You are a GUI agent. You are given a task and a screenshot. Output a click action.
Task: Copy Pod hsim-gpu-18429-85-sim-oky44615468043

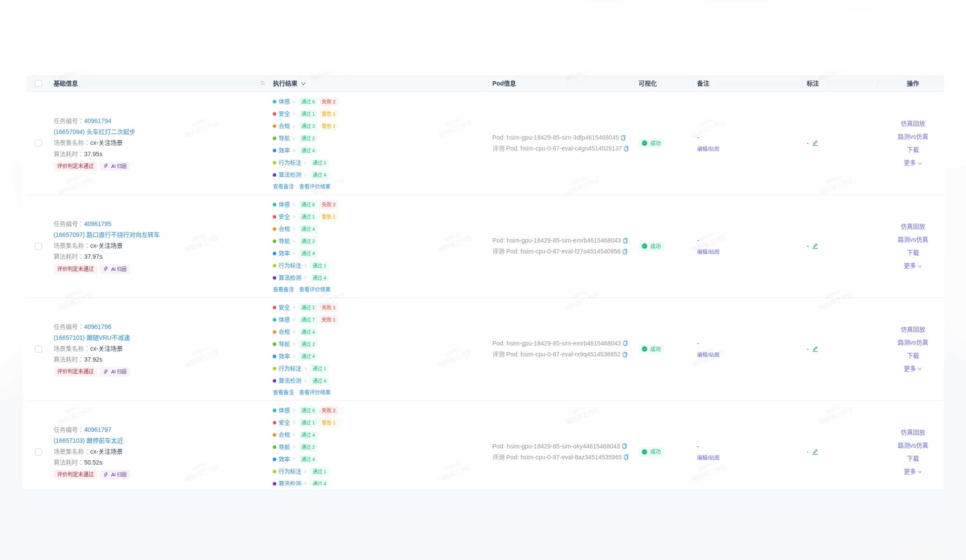(624, 446)
